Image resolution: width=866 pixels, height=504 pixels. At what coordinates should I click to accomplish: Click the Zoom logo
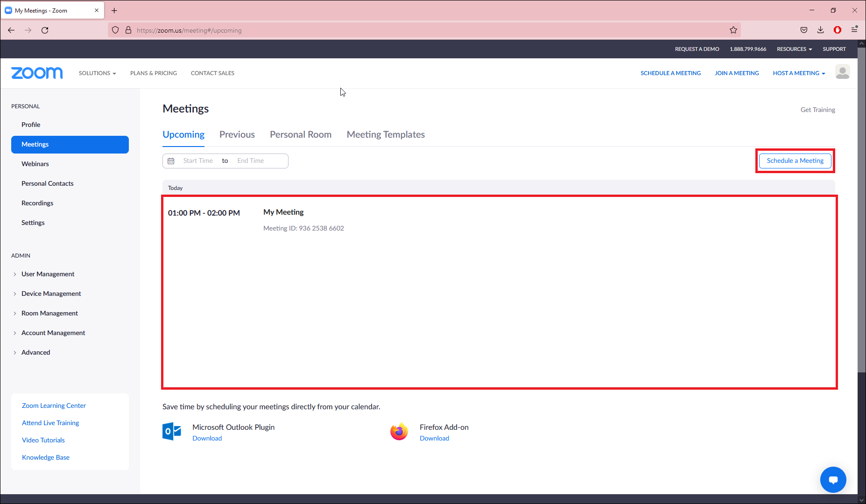click(x=37, y=73)
